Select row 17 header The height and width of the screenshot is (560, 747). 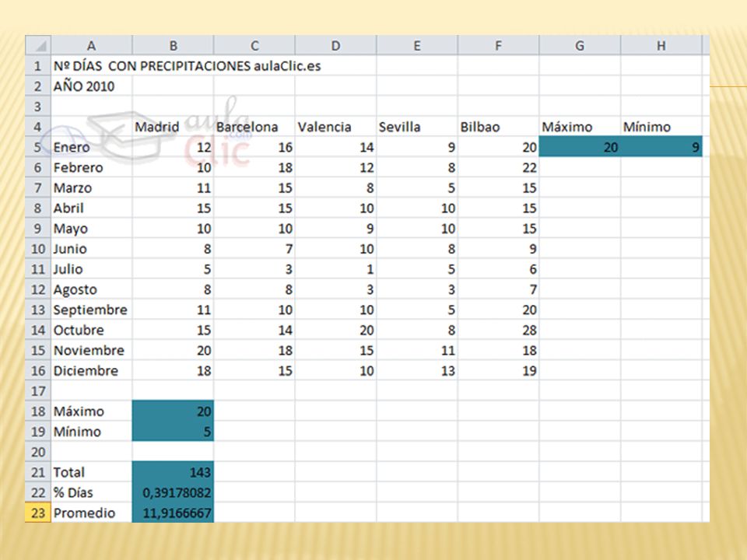tap(38, 391)
